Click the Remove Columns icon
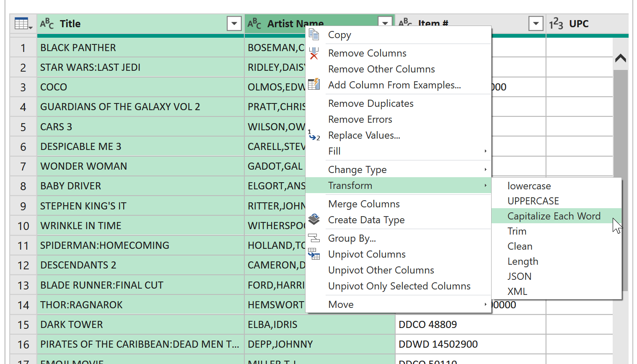This screenshot has width=637, height=364. click(314, 53)
